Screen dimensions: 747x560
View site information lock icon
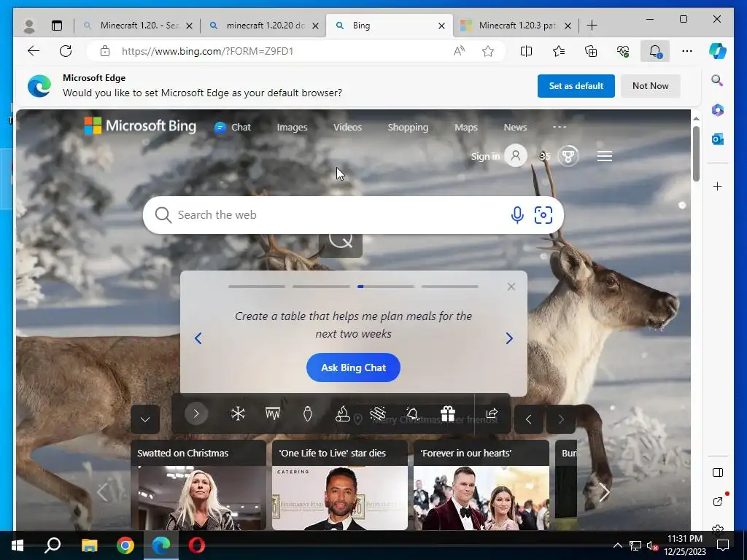click(105, 51)
